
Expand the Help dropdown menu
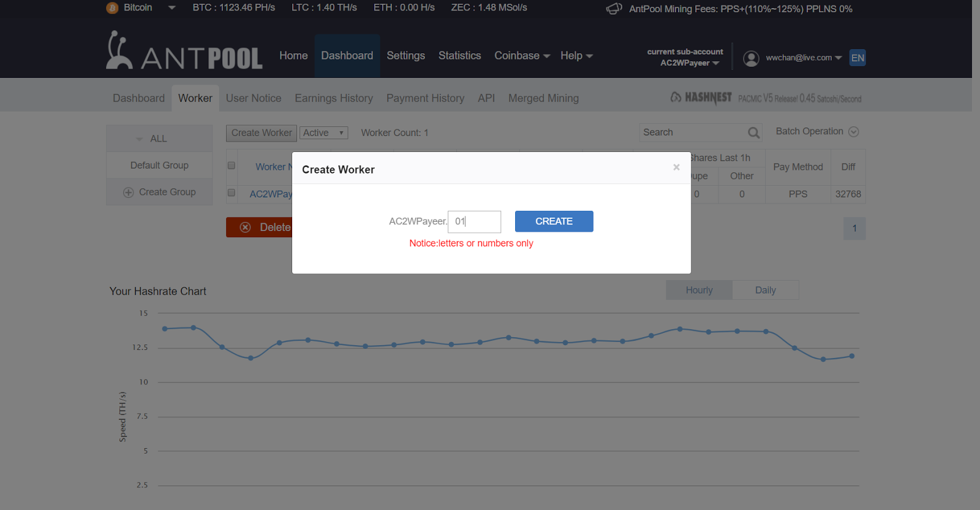click(x=576, y=56)
